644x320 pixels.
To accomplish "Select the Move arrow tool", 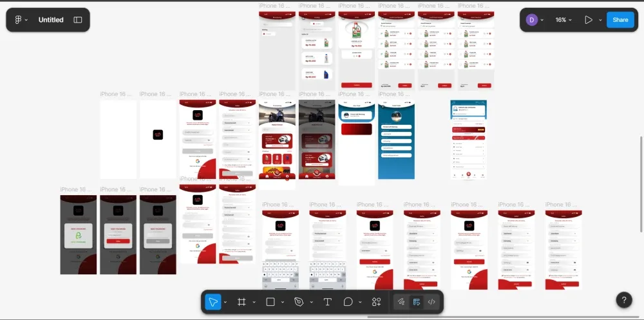I will (213, 302).
